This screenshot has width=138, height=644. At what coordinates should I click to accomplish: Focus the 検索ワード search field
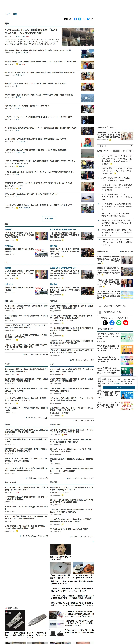coord(113,146)
